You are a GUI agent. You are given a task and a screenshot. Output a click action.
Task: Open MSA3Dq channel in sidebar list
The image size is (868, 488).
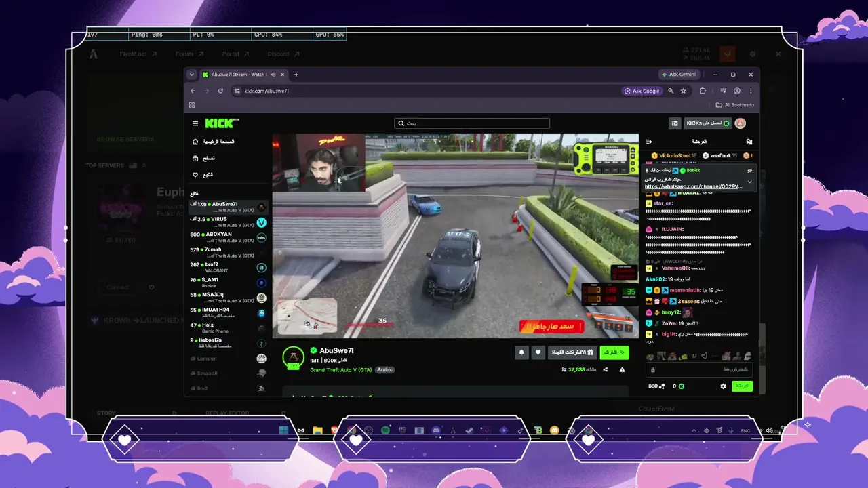point(229,298)
